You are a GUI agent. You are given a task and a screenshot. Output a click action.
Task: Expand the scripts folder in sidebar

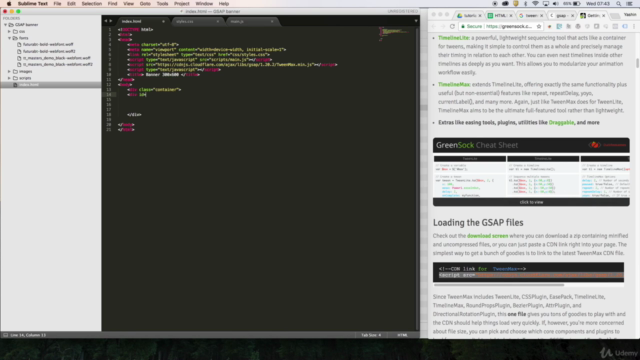pos(9,78)
